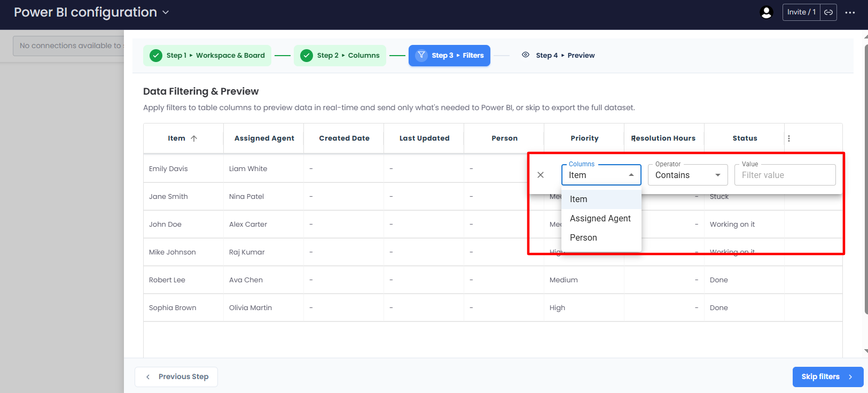Sort by Assigned Agent column header

coord(264,138)
